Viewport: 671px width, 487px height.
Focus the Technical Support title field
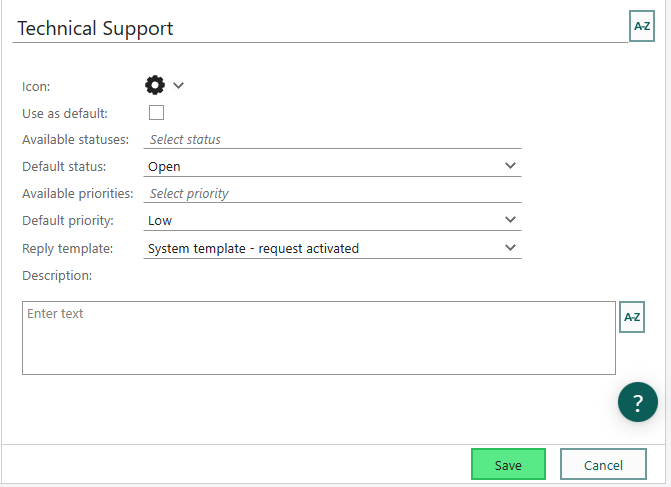point(320,28)
